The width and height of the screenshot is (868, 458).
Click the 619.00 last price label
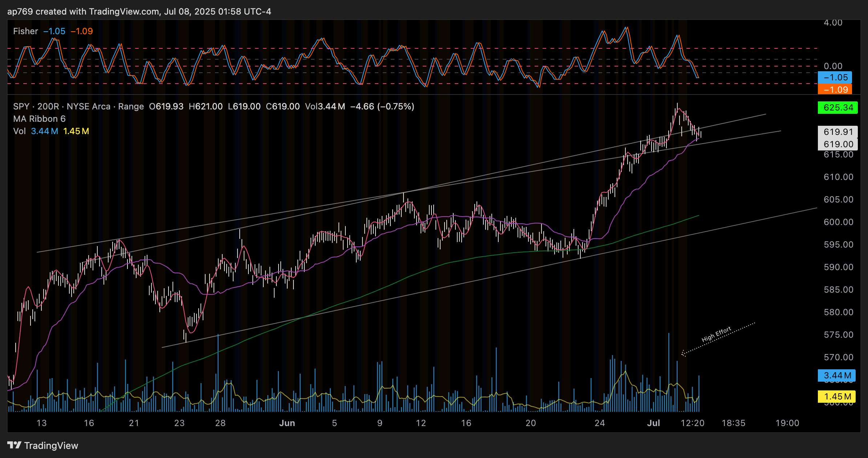tap(838, 144)
